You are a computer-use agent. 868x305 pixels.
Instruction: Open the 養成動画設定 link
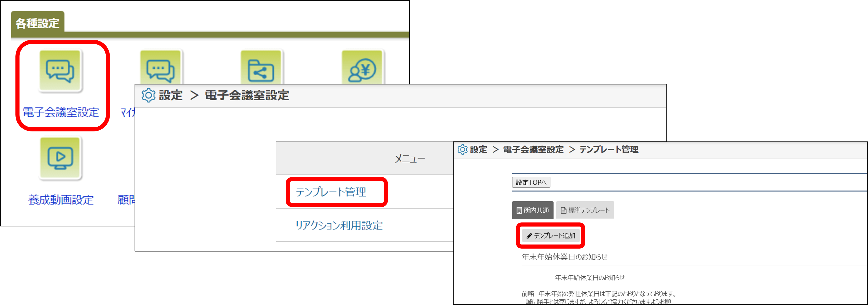click(x=61, y=199)
